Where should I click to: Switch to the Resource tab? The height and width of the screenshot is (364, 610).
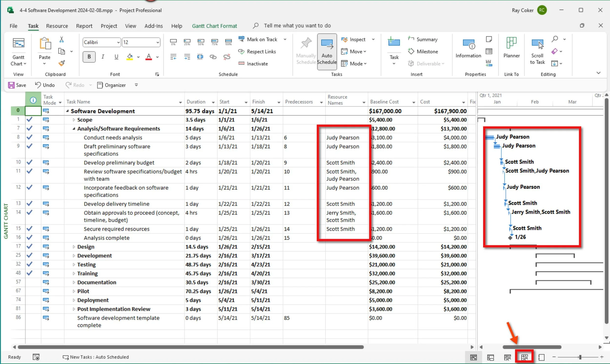click(x=57, y=26)
